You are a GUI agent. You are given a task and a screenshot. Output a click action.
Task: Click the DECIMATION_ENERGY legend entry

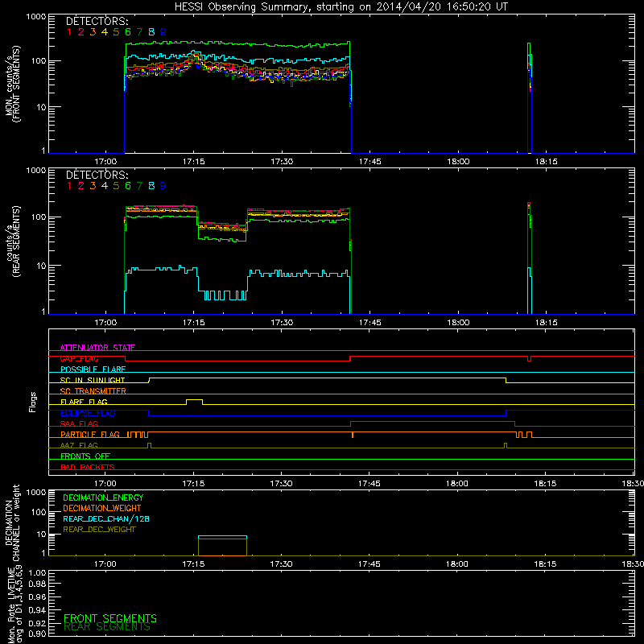coord(103,497)
